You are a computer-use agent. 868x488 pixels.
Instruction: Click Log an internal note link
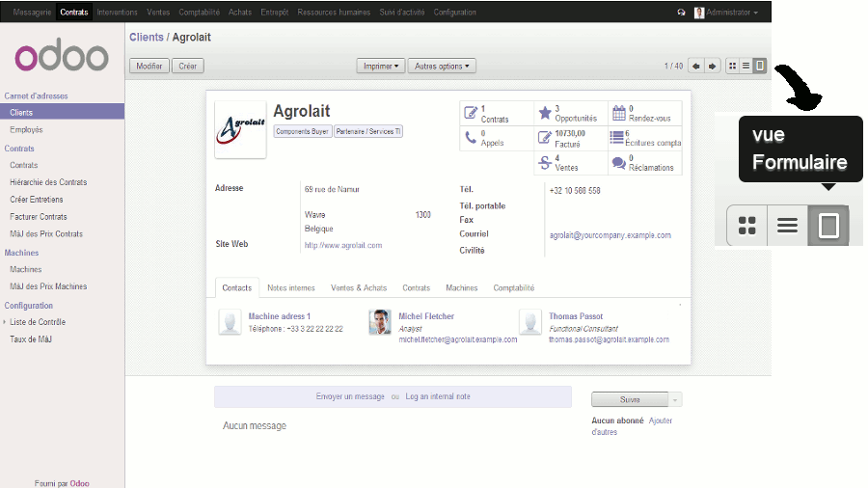[438, 396]
